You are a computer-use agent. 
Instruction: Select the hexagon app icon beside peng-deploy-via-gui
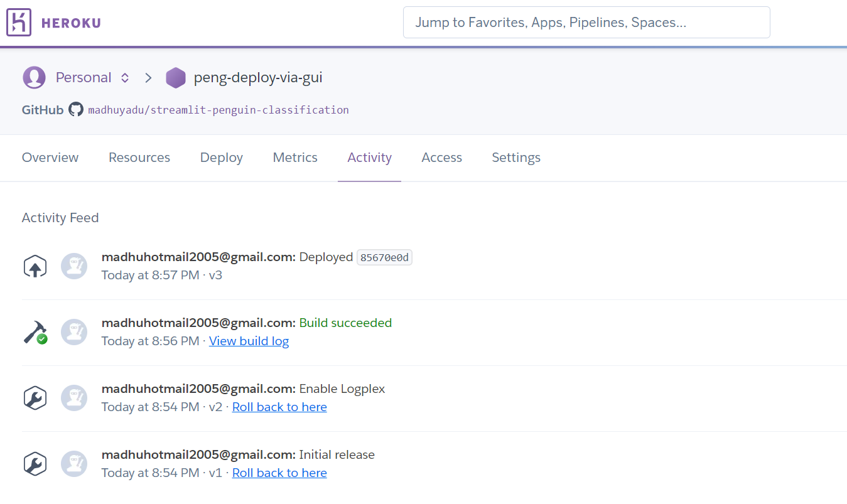pyautogui.click(x=176, y=77)
